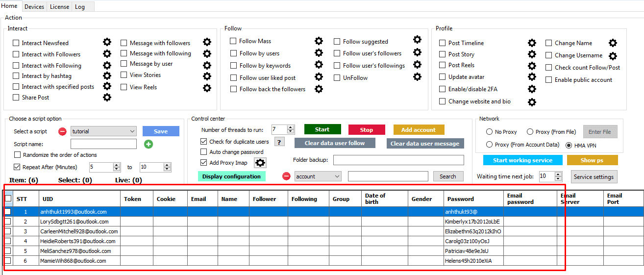Image resolution: width=644 pixels, height=275 pixels.
Task: Open settings gear for Interact Newsfeed
Action: [107, 42]
